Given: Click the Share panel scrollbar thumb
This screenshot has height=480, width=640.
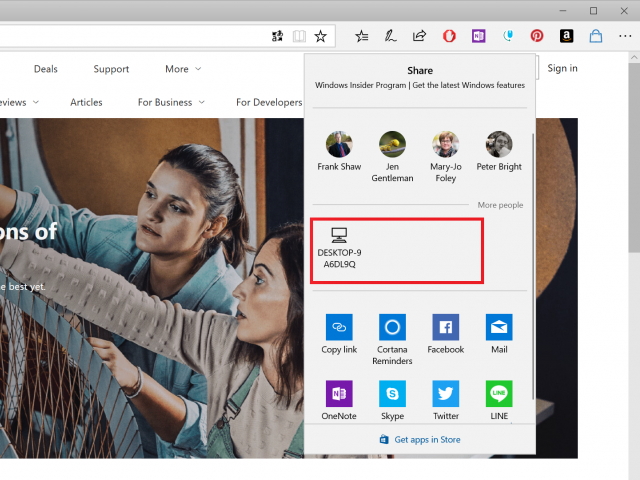Looking at the screenshot, I should click(533, 266).
